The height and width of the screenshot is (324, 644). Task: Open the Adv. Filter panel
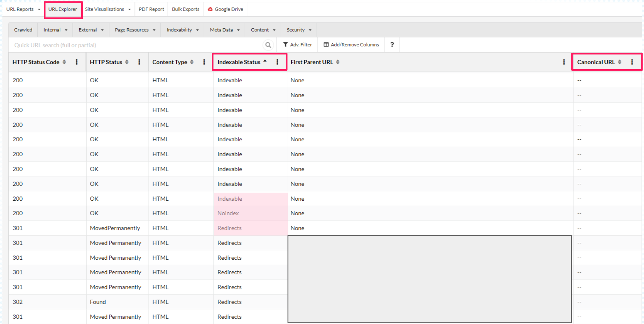pos(298,45)
